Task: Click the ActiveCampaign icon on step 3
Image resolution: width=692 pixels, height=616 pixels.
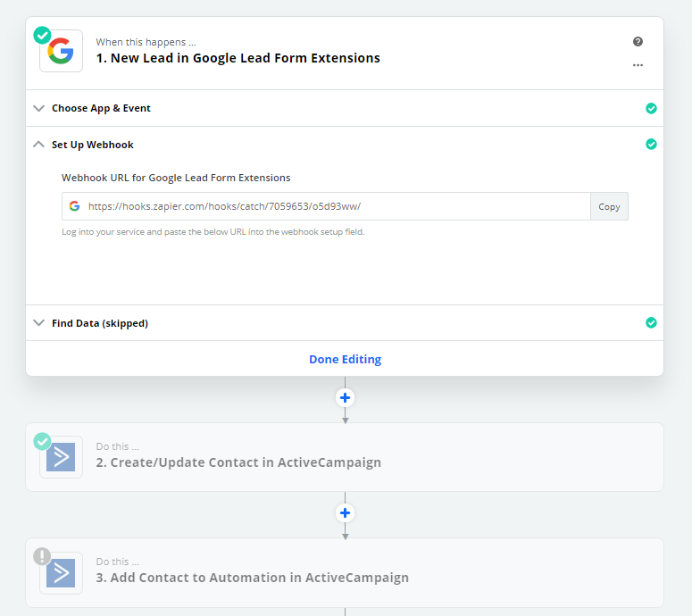Action: pyautogui.click(x=61, y=573)
